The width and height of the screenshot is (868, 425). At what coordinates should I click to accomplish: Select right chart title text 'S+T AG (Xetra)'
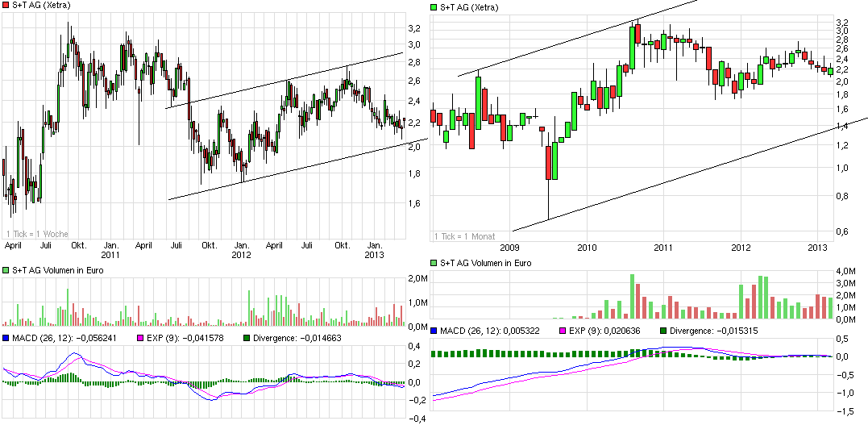tap(469, 7)
